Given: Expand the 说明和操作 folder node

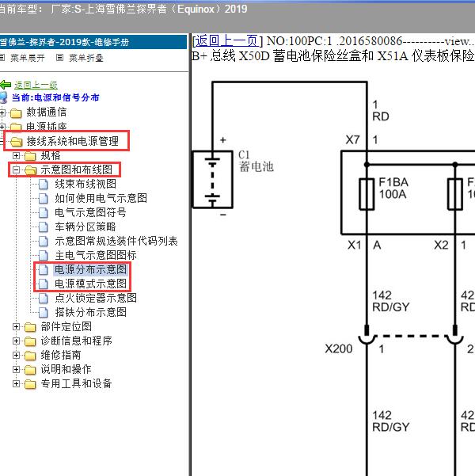Looking at the screenshot, I should pos(16,369).
